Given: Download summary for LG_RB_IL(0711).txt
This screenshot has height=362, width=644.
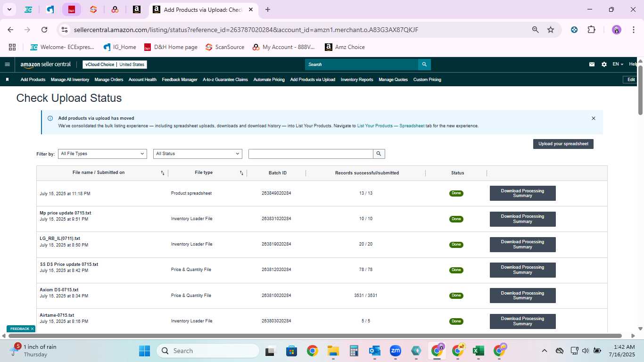Looking at the screenshot, I should point(522,244).
